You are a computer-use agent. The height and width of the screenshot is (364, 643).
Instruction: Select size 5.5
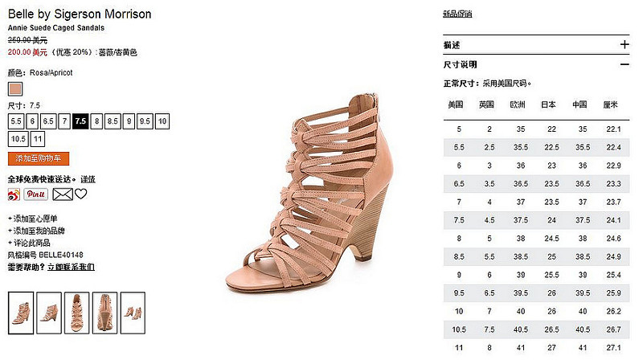click(16, 121)
